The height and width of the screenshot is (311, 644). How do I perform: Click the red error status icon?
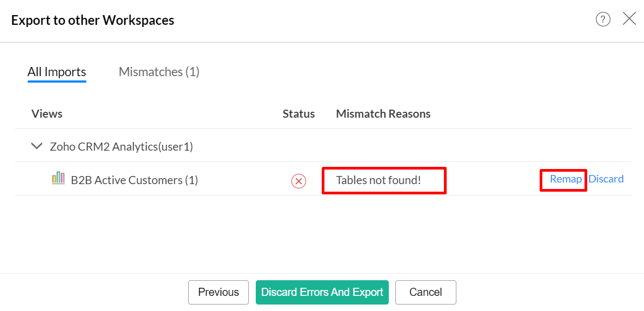coord(298,181)
